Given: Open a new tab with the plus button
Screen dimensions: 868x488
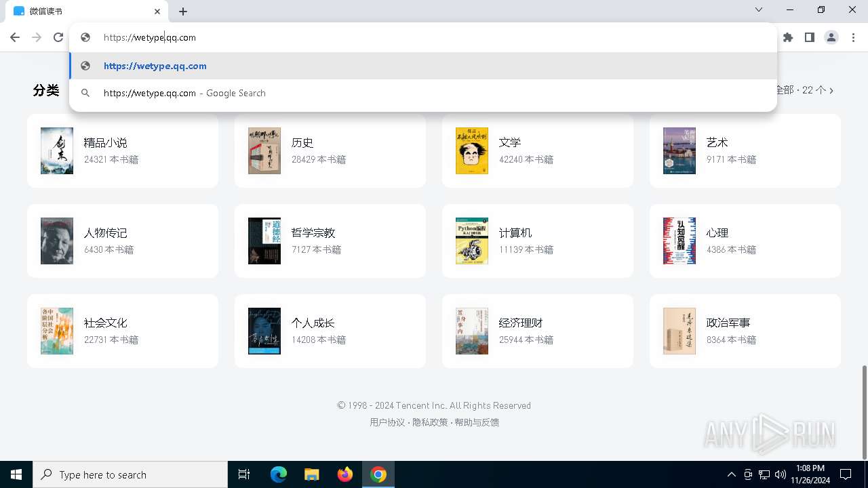Looking at the screenshot, I should [x=183, y=11].
